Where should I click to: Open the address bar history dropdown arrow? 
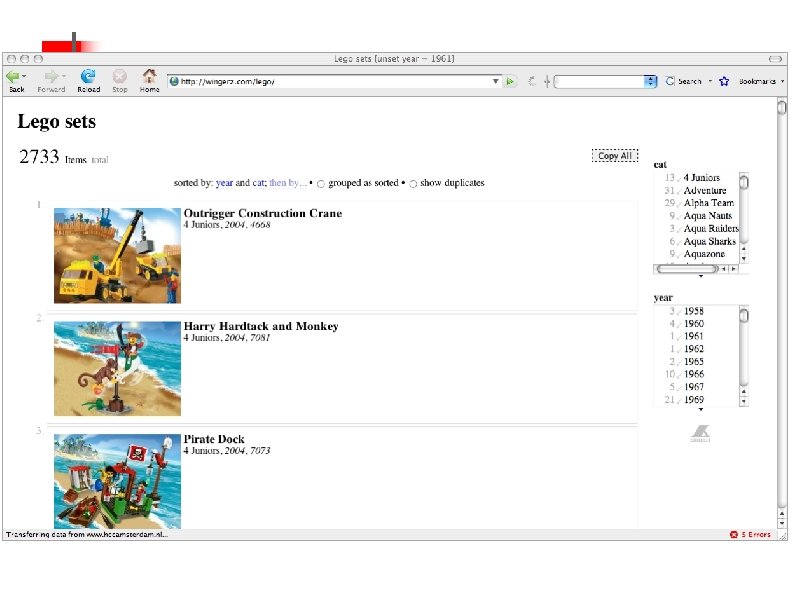pos(495,81)
